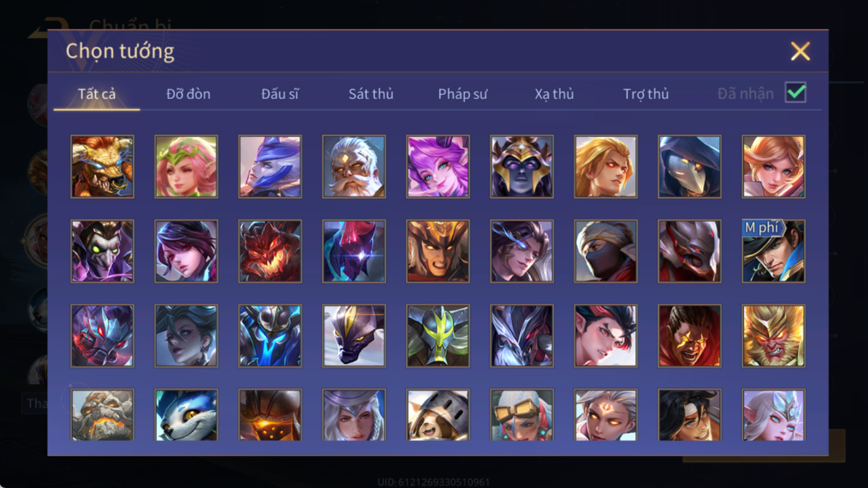Close the Chọn tướng dialog

[x=800, y=51]
